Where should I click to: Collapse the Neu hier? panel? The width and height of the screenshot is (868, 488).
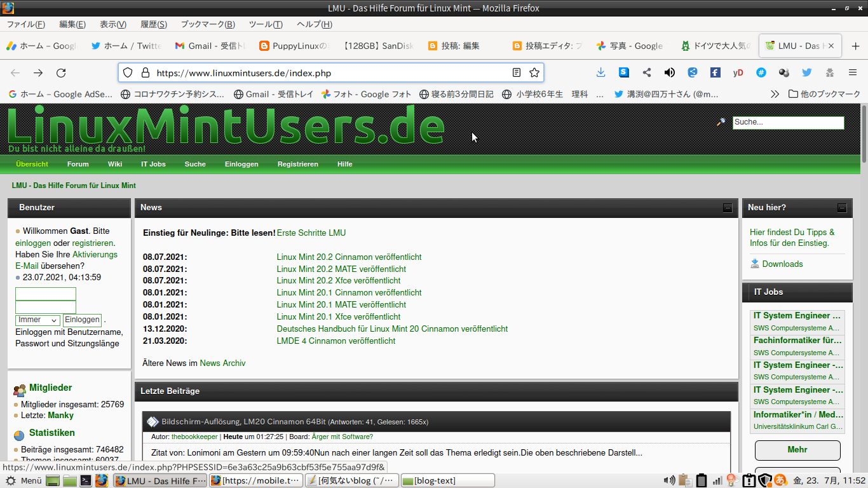(842, 208)
